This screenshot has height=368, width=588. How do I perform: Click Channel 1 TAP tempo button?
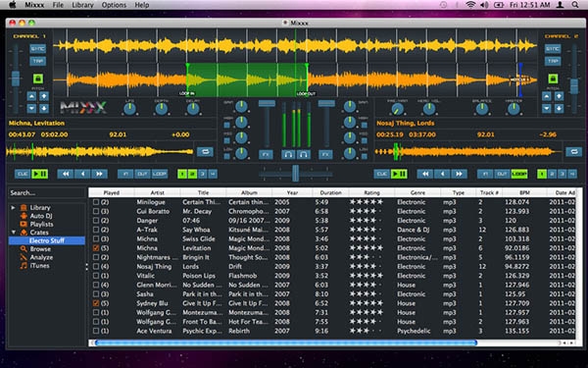[x=38, y=61]
